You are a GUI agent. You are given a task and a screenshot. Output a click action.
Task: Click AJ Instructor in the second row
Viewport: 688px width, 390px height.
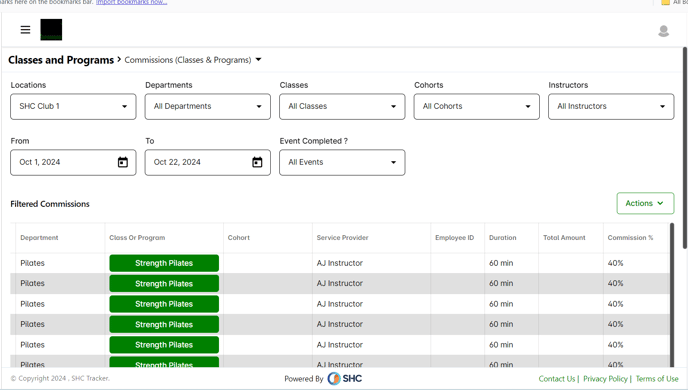tap(340, 283)
